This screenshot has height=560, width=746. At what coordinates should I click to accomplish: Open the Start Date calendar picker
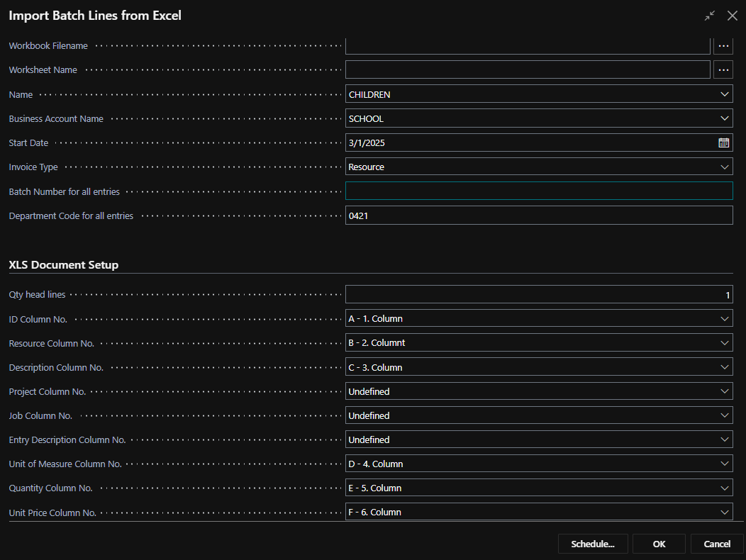click(723, 142)
